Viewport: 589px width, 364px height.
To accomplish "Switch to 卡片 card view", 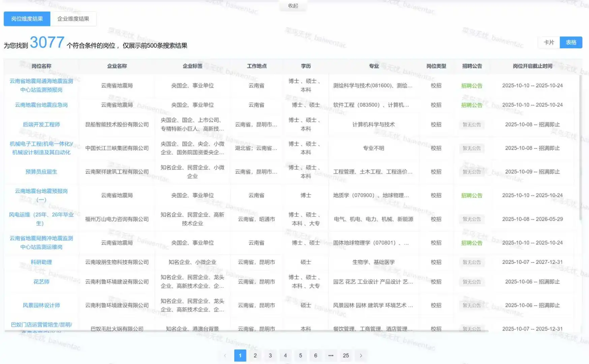I will click(x=549, y=43).
